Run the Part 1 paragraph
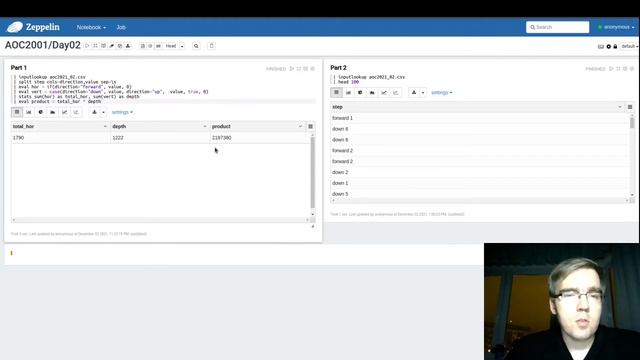Viewport: 640px width, 360px height. tap(292, 69)
